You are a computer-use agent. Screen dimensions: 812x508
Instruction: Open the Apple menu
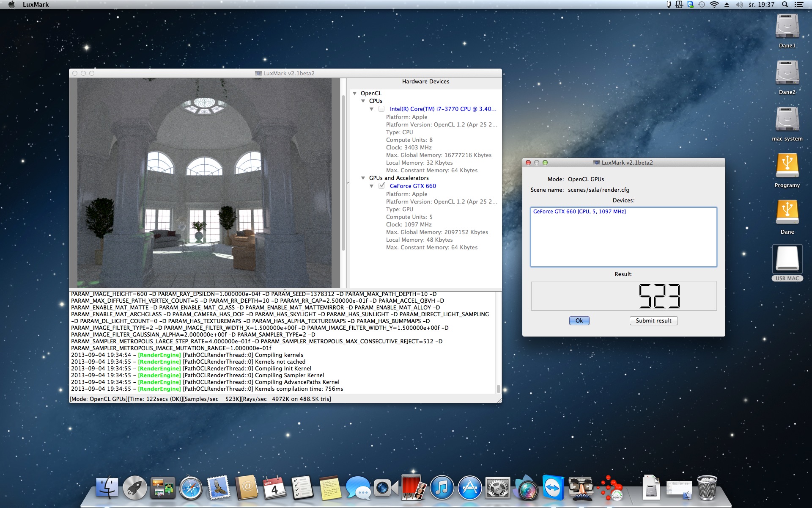(x=11, y=5)
